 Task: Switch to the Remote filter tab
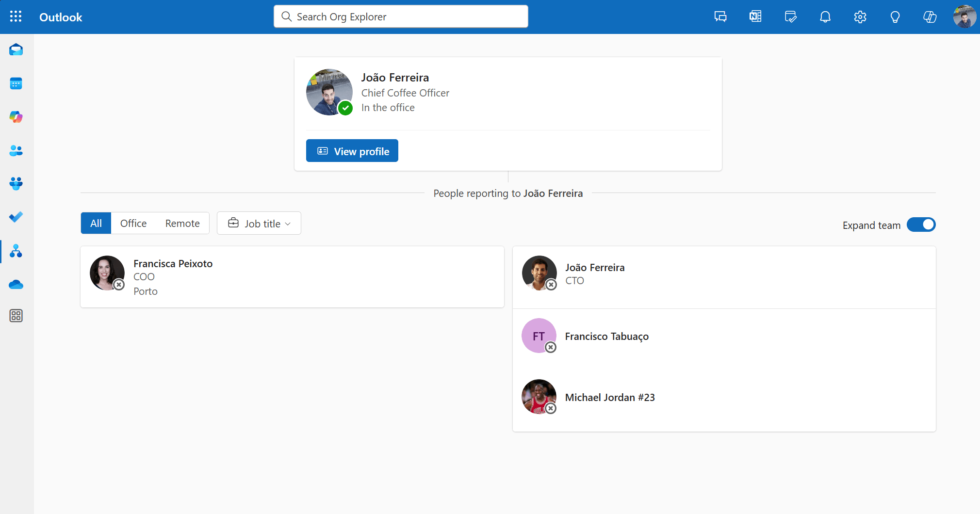[182, 223]
